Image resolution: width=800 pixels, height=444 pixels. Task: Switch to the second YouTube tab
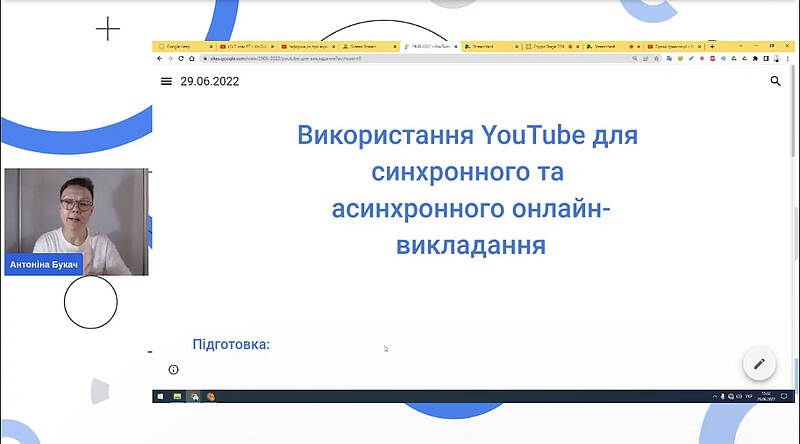tap(306, 46)
